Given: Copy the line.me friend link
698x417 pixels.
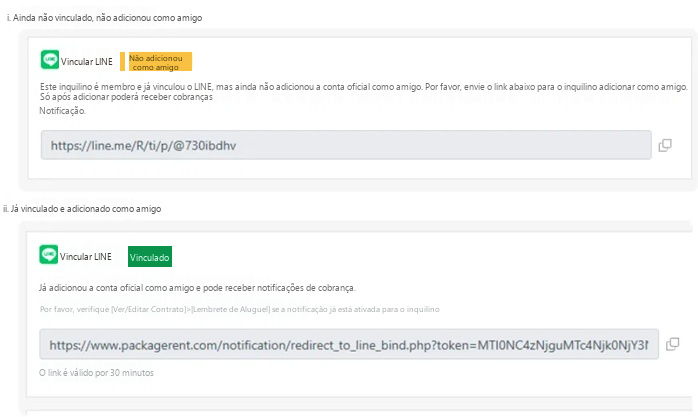Looking at the screenshot, I should pos(665,145).
